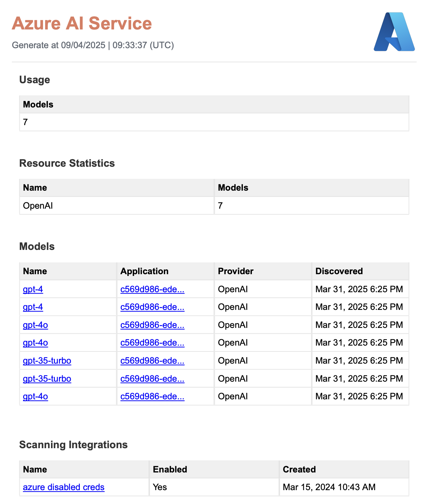
Task: Click the Discovered column header
Action: [339, 271]
